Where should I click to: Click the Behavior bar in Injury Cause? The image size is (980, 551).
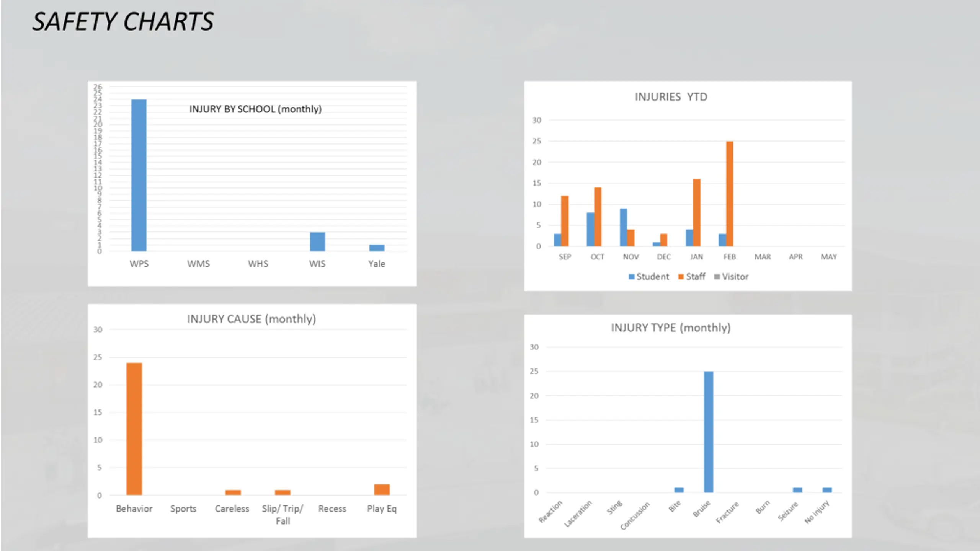point(134,429)
